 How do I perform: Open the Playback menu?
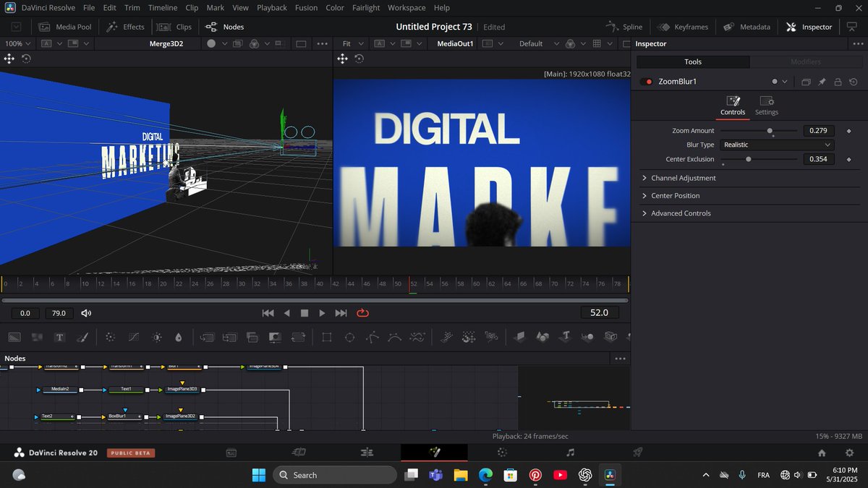(x=272, y=8)
